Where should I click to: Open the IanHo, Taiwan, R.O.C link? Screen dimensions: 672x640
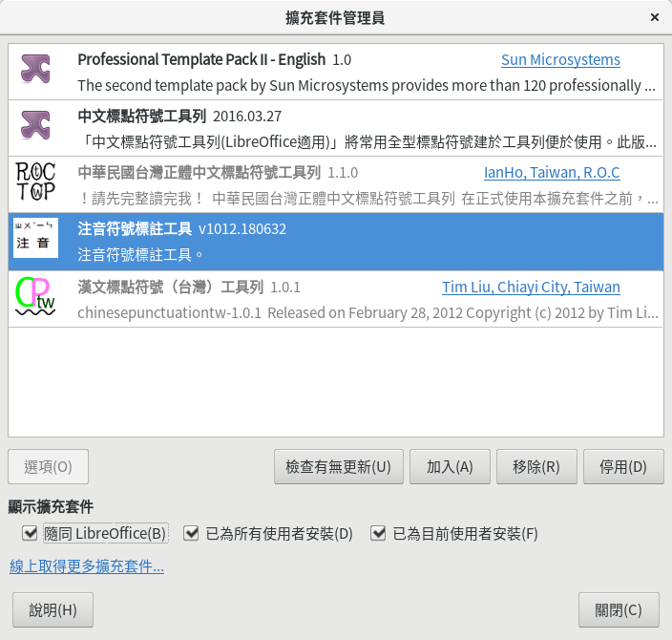click(x=552, y=173)
